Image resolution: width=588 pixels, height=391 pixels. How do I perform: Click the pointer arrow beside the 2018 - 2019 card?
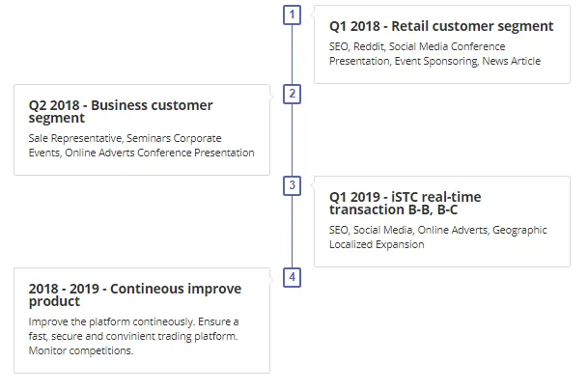coord(272,279)
